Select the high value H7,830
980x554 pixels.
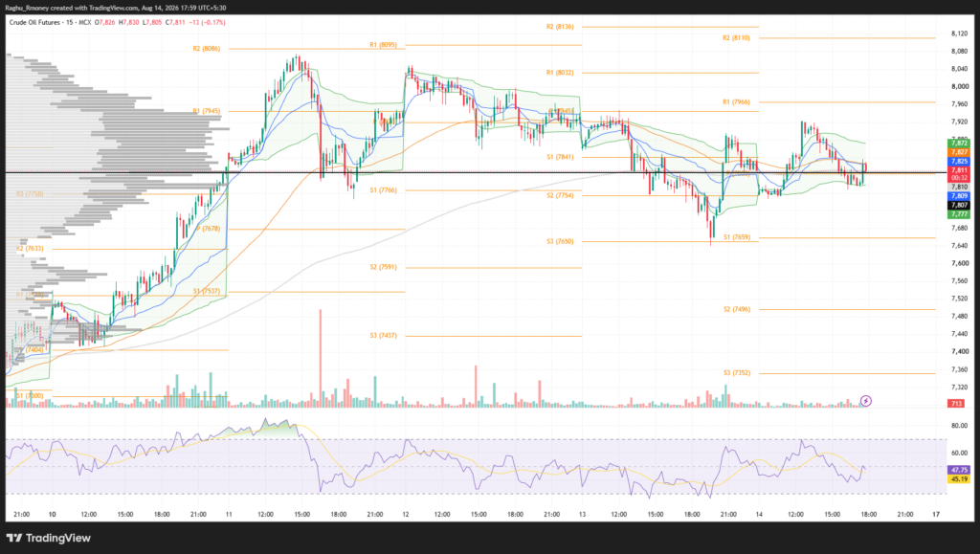[129, 22]
